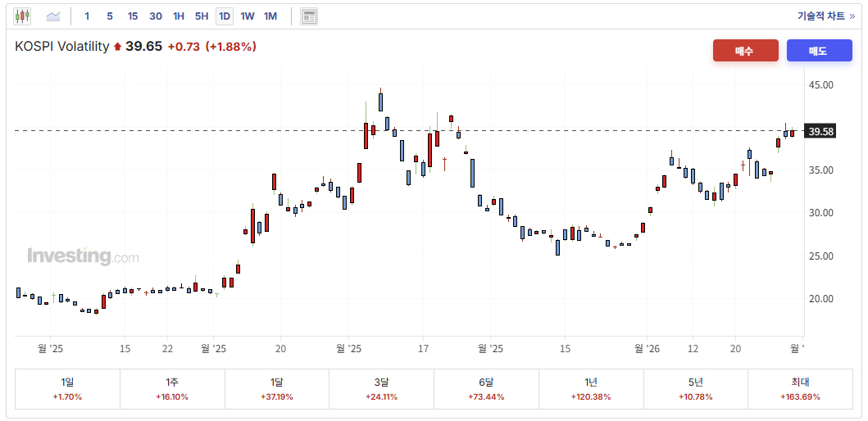
Task: Click the red up-arrow next to price
Action: point(117,47)
